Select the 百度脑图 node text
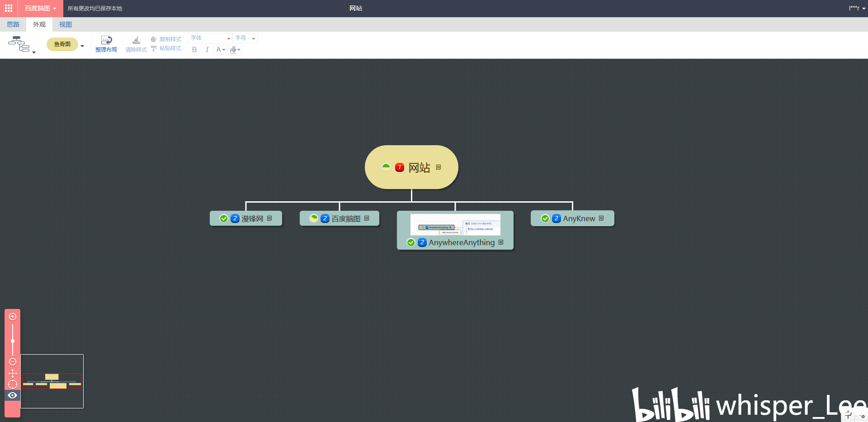The image size is (868, 422). (x=346, y=218)
